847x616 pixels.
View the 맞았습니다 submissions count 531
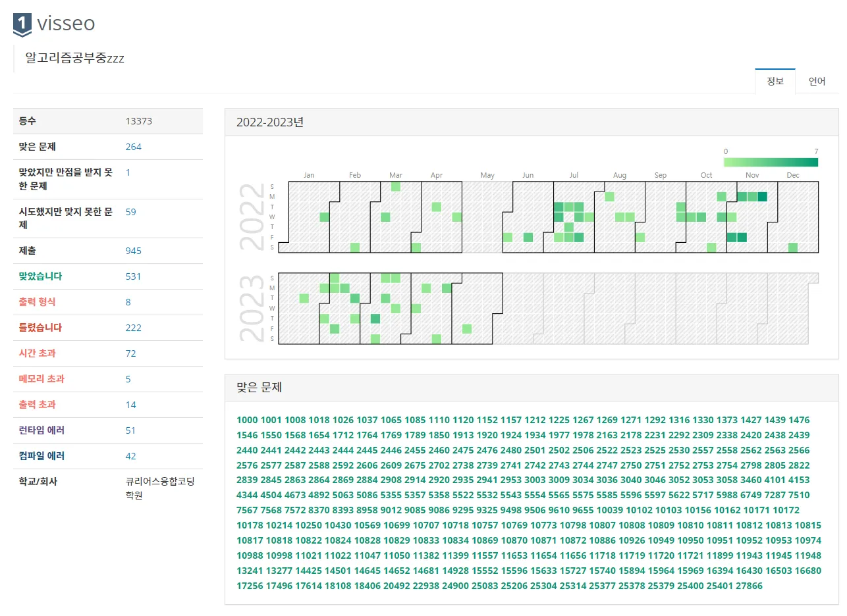click(133, 276)
